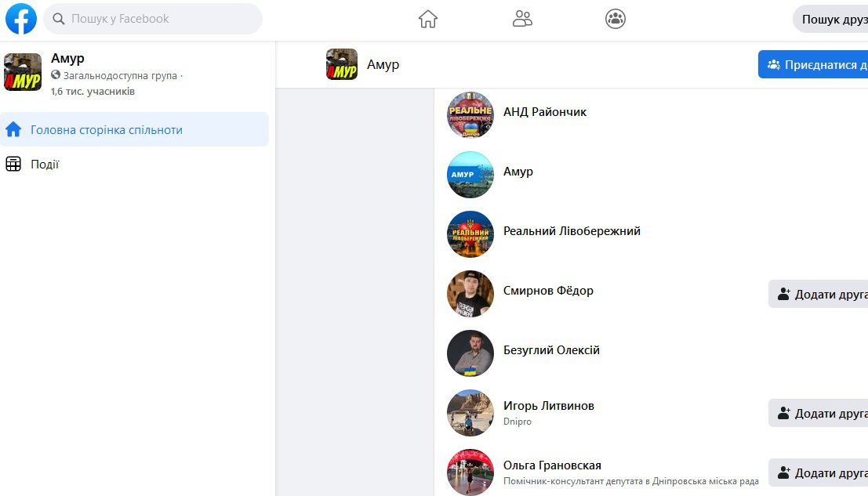Open Безуглий Олексій profile photo

(470, 353)
